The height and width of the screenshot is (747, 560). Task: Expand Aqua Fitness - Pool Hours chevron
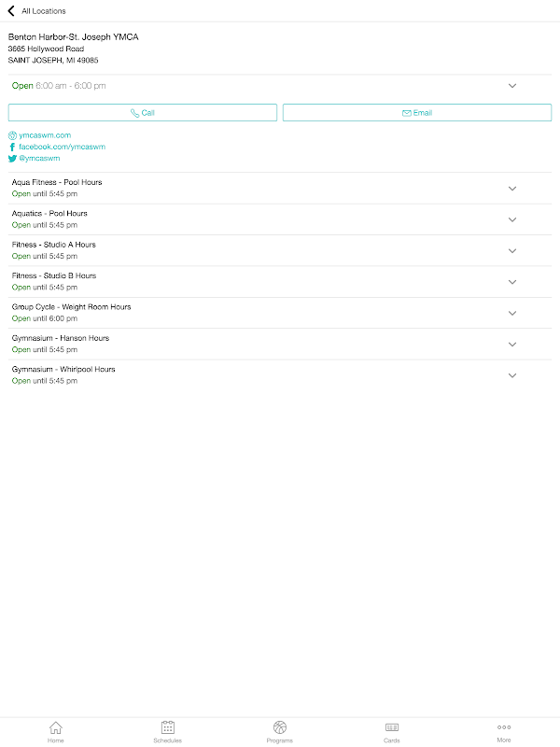[512, 189]
